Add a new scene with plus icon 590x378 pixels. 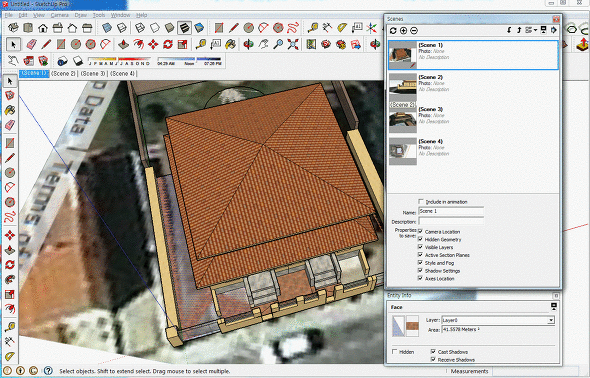[x=403, y=30]
